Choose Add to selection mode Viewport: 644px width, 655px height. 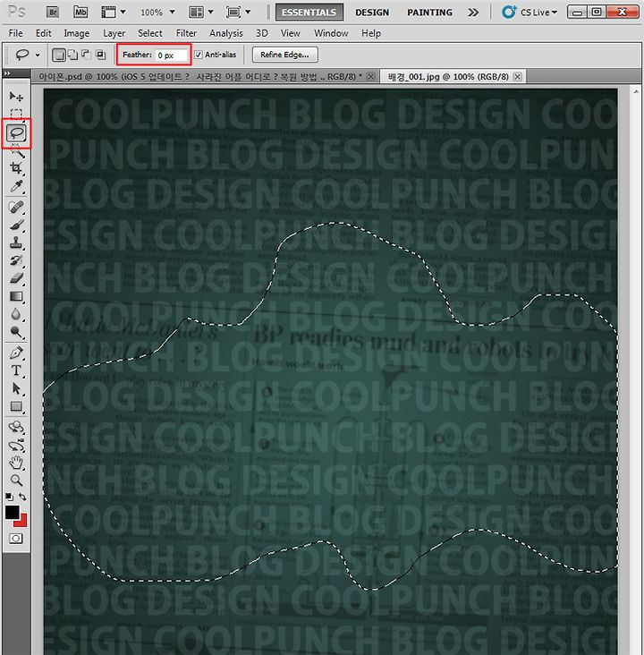(72, 55)
